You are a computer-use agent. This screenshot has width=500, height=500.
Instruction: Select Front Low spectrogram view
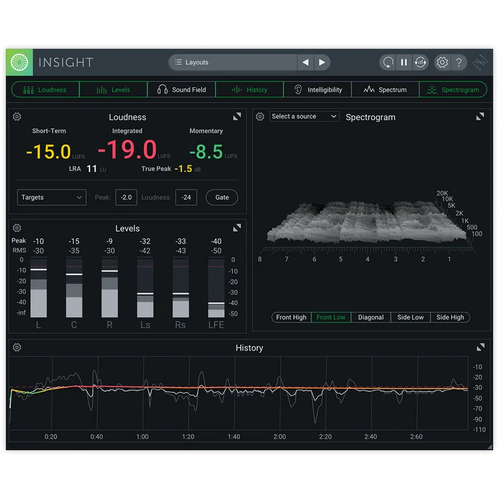(331, 317)
